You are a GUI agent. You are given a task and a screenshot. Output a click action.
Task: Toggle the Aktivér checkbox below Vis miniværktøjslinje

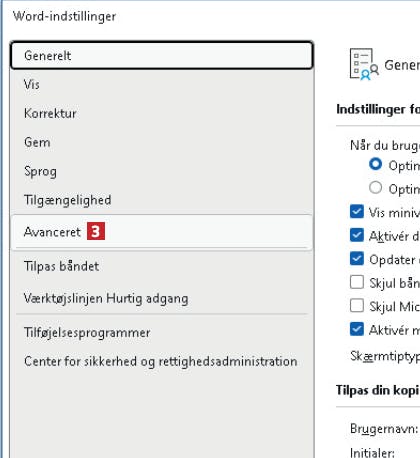tap(357, 235)
